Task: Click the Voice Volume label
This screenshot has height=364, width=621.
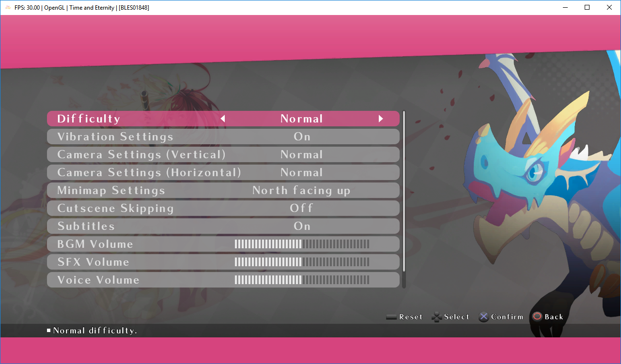Action: 98,280
